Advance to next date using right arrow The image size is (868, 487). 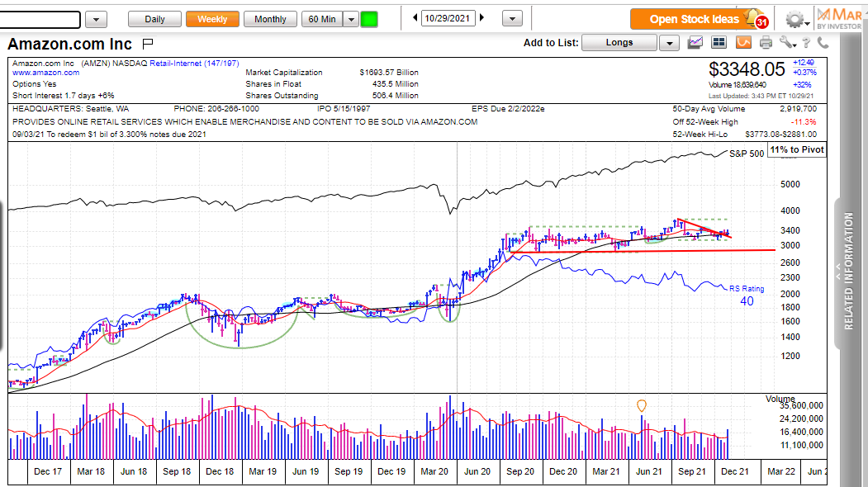(x=481, y=17)
